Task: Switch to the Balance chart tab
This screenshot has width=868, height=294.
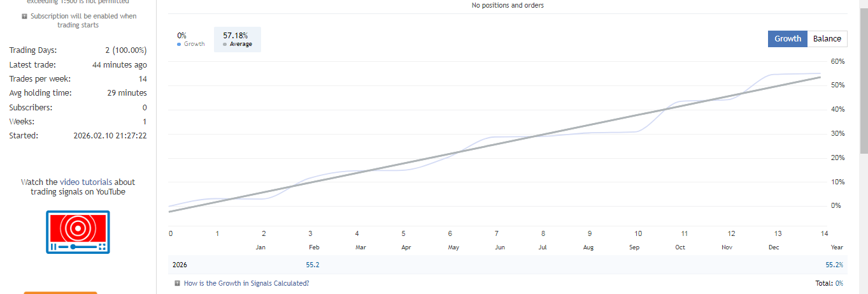Action: pyautogui.click(x=827, y=39)
